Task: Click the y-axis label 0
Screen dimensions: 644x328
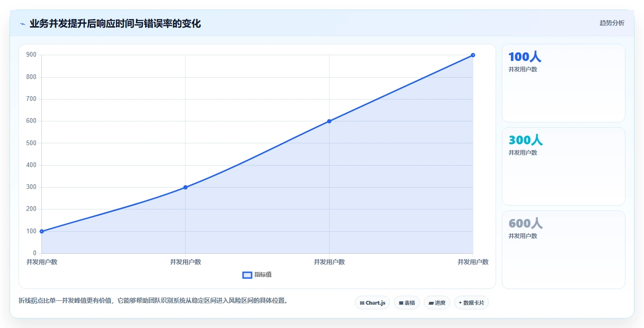Action: [35, 253]
